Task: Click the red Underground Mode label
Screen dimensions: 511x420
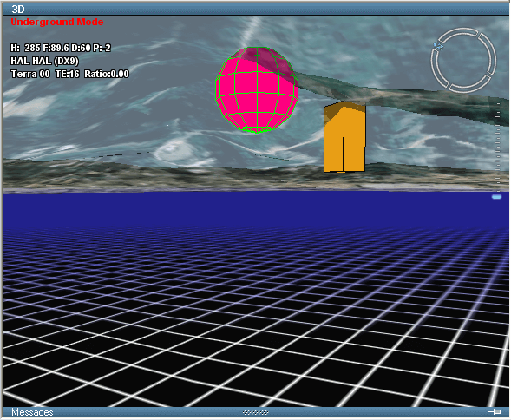Action: coord(57,22)
